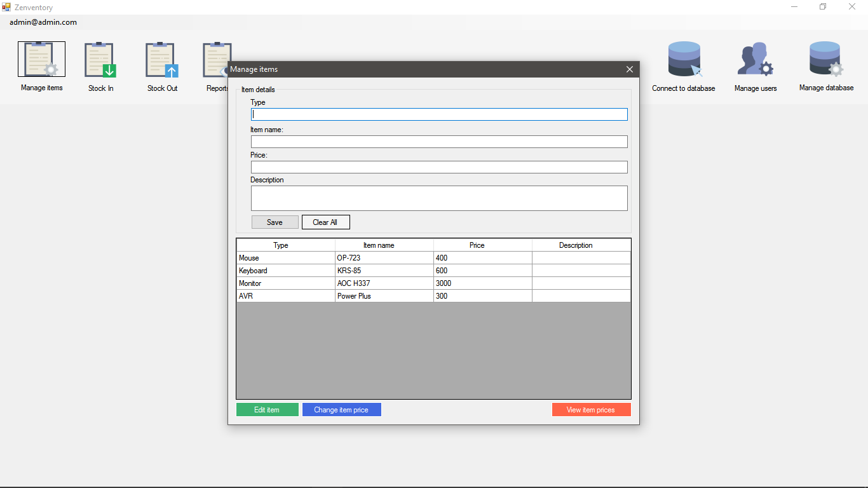Open the Manage users icon
This screenshot has width=868, height=488.
(756, 60)
